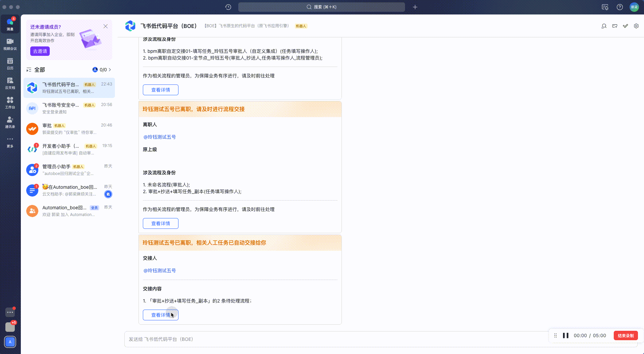Open the 日历 calendar in sidebar
Viewport: 644px width, 354px height.
click(x=10, y=64)
